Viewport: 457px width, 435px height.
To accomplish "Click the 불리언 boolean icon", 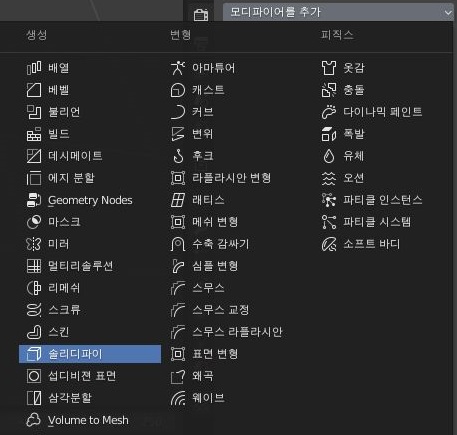I will pyautogui.click(x=34, y=112).
